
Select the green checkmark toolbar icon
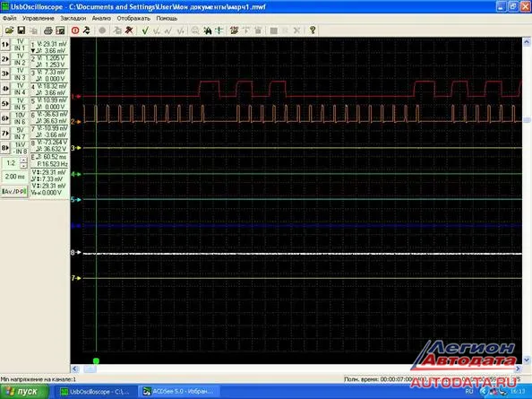pos(145,30)
